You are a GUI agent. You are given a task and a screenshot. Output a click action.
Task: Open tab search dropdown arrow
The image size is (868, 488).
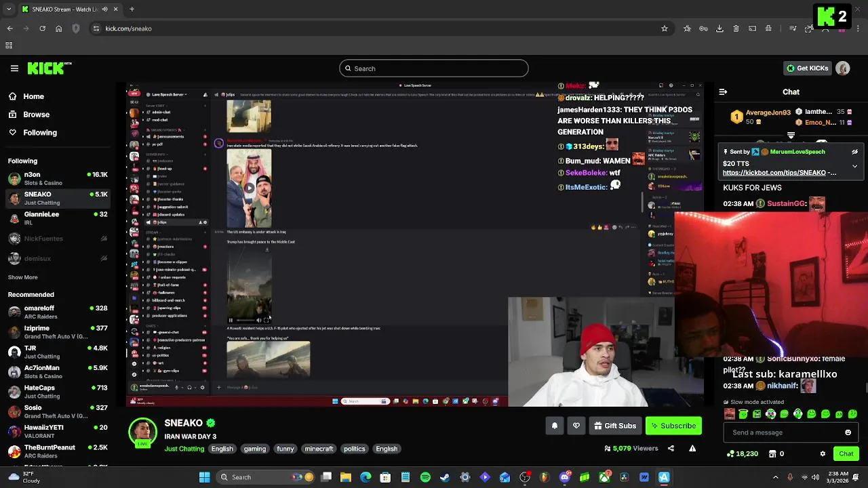coord(8,9)
